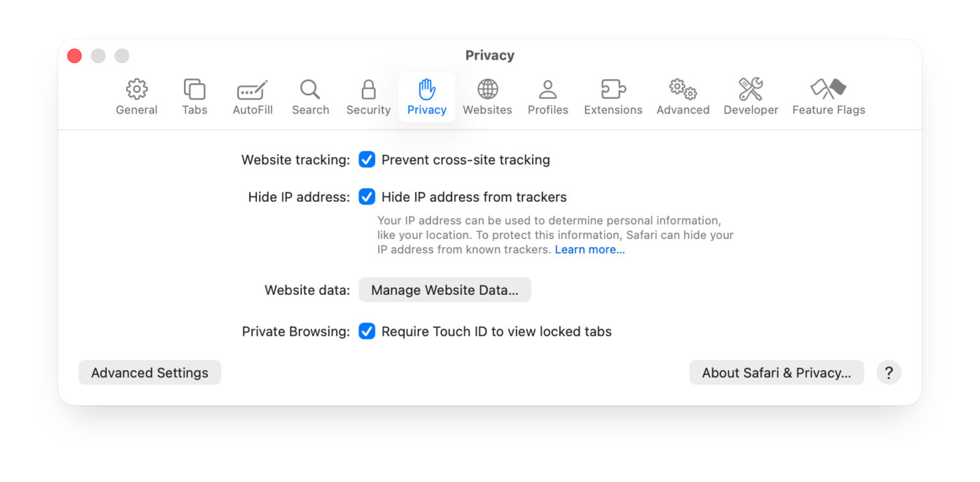The width and height of the screenshot is (980, 482).
Task: Open the Developer tools settings icon
Action: (750, 97)
